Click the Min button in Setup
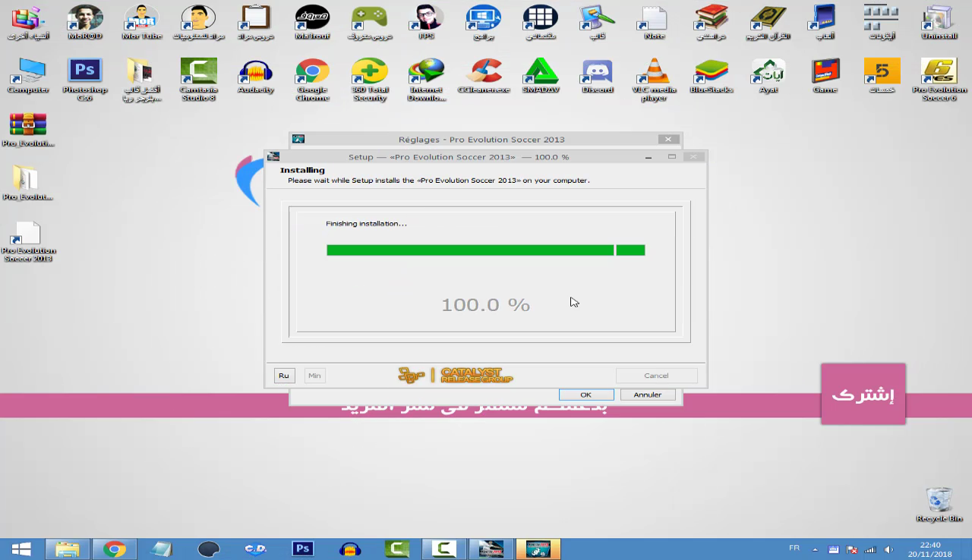 [x=314, y=376]
